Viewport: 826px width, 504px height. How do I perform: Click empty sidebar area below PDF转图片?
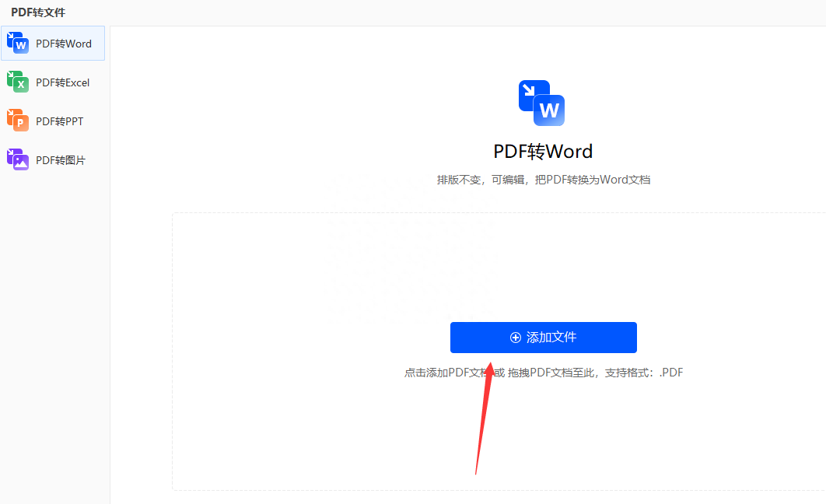click(x=54, y=327)
